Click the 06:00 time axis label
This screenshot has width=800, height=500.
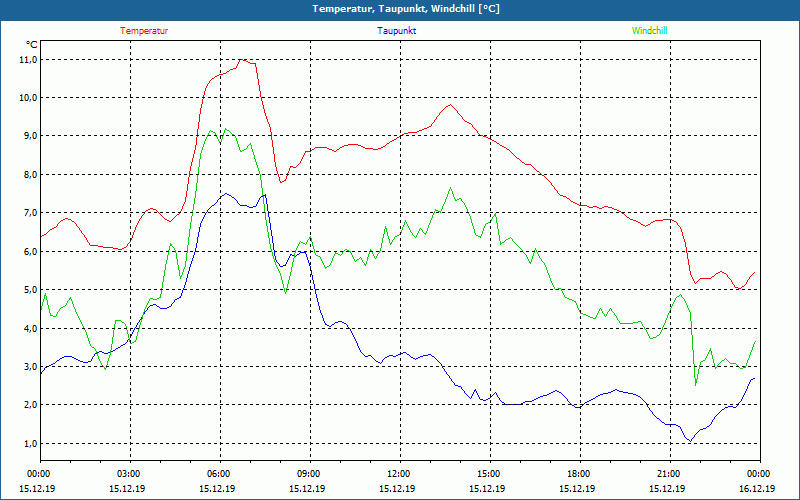220,474
